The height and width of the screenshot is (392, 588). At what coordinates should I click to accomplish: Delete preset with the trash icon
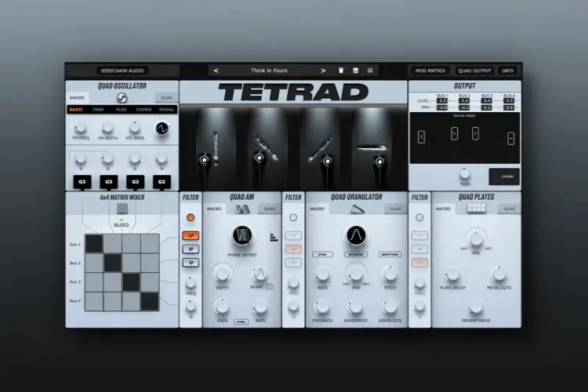[x=341, y=71]
